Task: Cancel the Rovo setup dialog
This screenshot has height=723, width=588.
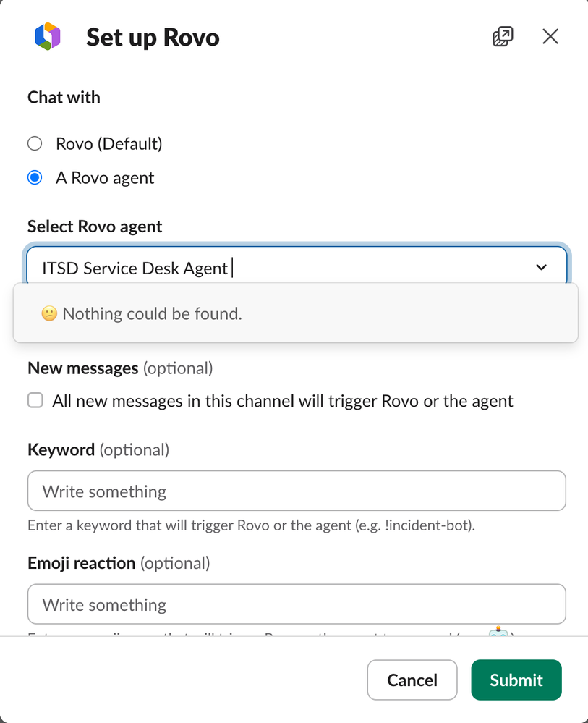Action: click(412, 680)
